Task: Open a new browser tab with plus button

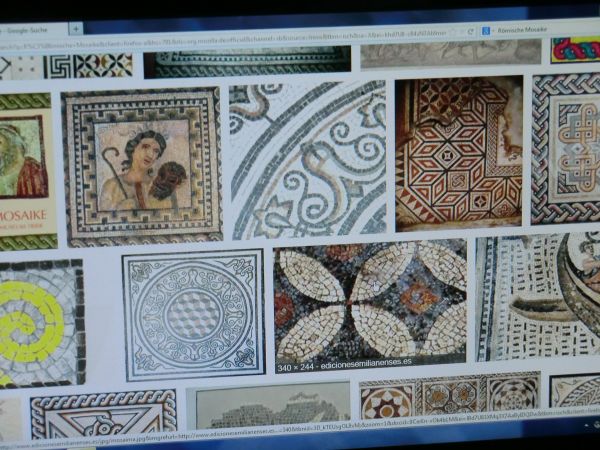Action: 76,29
